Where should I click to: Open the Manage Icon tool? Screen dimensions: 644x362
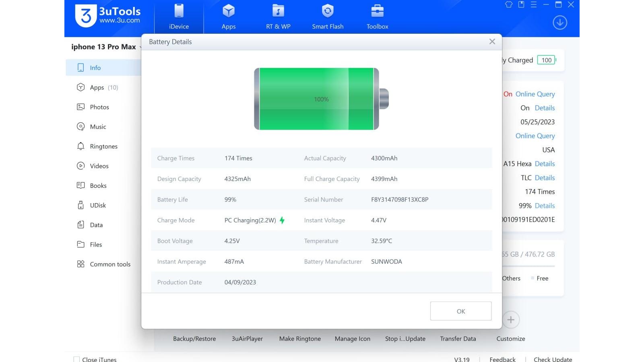pyautogui.click(x=353, y=339)
